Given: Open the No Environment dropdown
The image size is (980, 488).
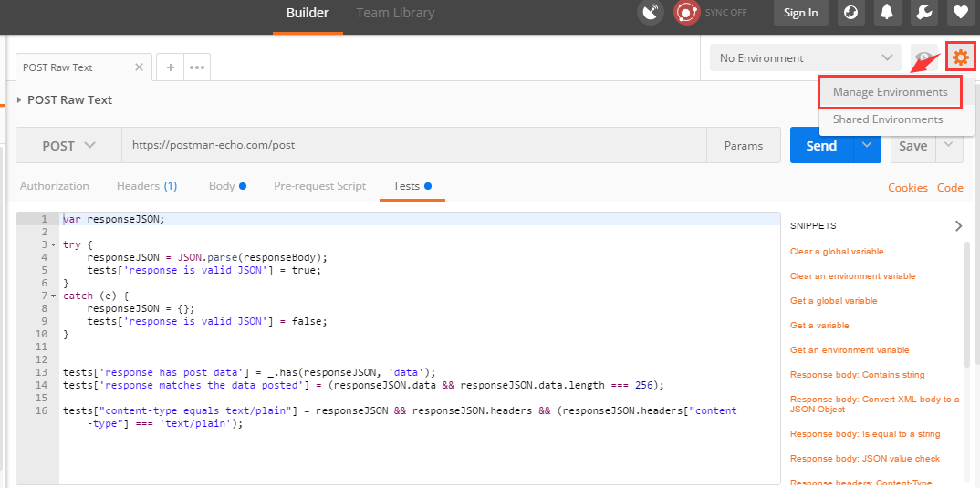Looking at the screenshot, I should click(806, 58).
